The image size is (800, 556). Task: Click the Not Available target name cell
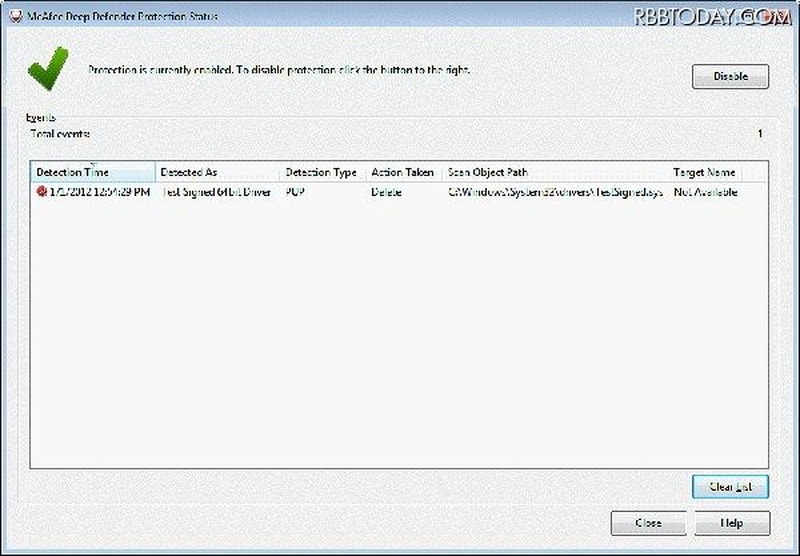705,192
